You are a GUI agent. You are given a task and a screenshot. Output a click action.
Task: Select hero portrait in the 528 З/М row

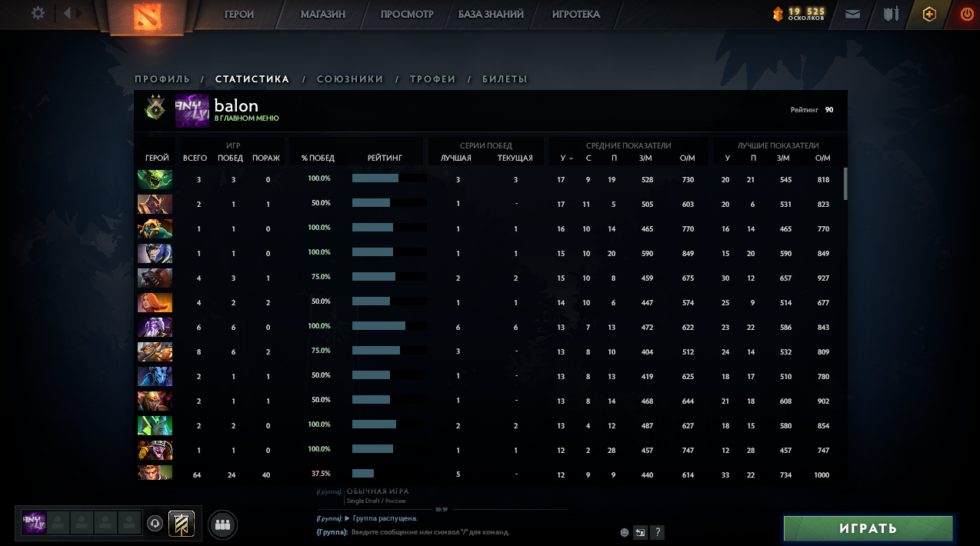(x=155, y=179)
